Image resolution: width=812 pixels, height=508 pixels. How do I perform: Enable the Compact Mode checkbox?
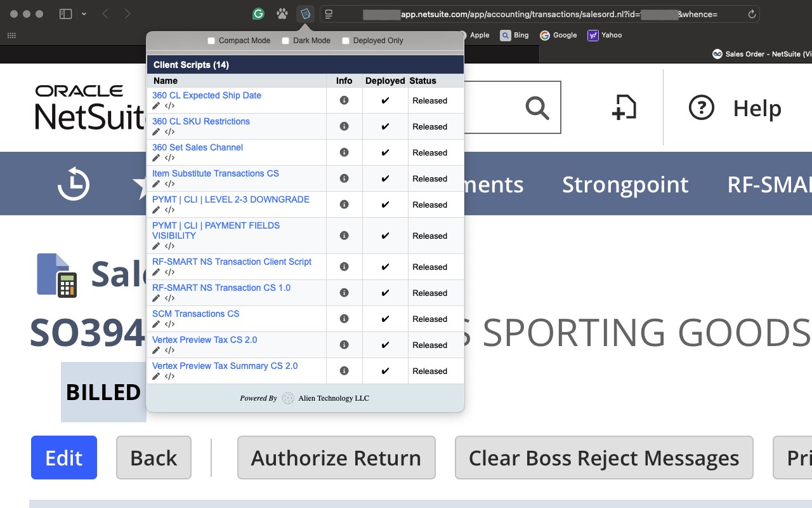(212, 41)
